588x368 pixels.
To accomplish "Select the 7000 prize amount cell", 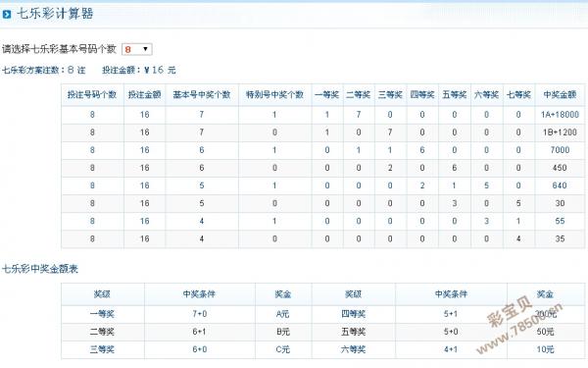I will pos(560,150).
